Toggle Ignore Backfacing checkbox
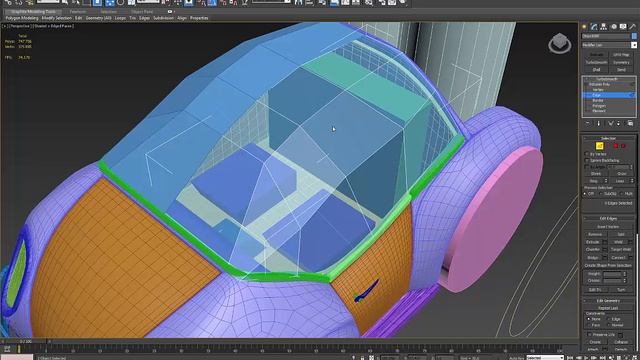Image resolution: width=640 pixels, height=360 pixels. coord(587,160)
